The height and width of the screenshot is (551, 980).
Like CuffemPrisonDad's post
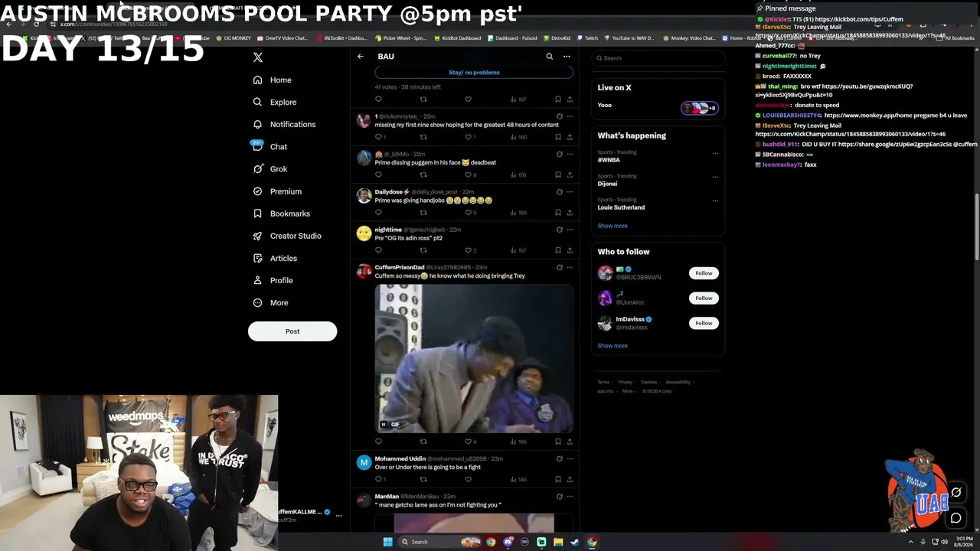pos(469,442)
